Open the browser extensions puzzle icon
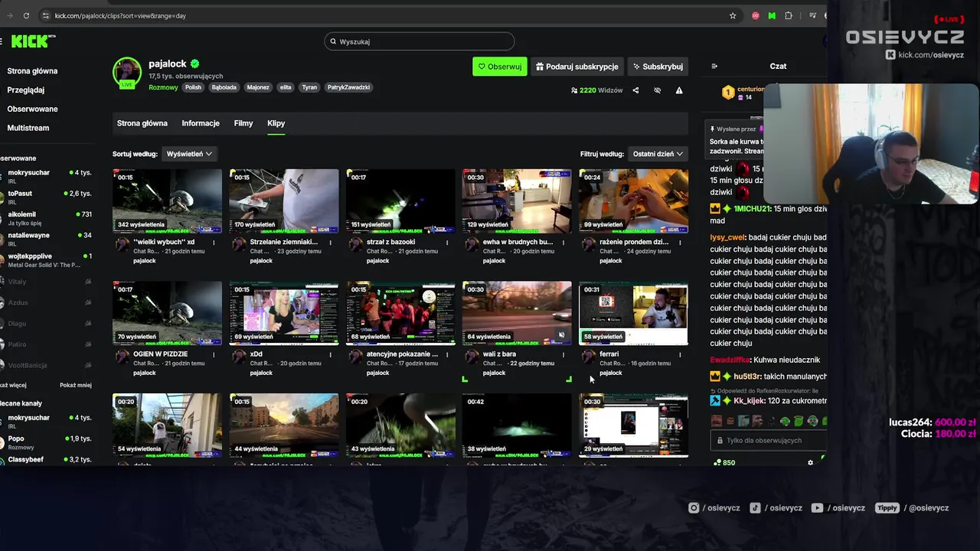 [x=789, y=15]
